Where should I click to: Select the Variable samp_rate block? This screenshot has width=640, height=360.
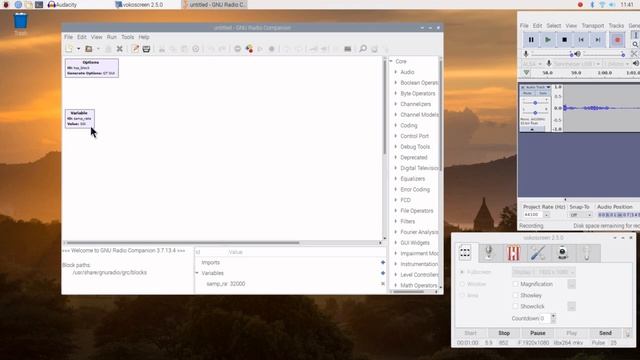click(80, 118)
